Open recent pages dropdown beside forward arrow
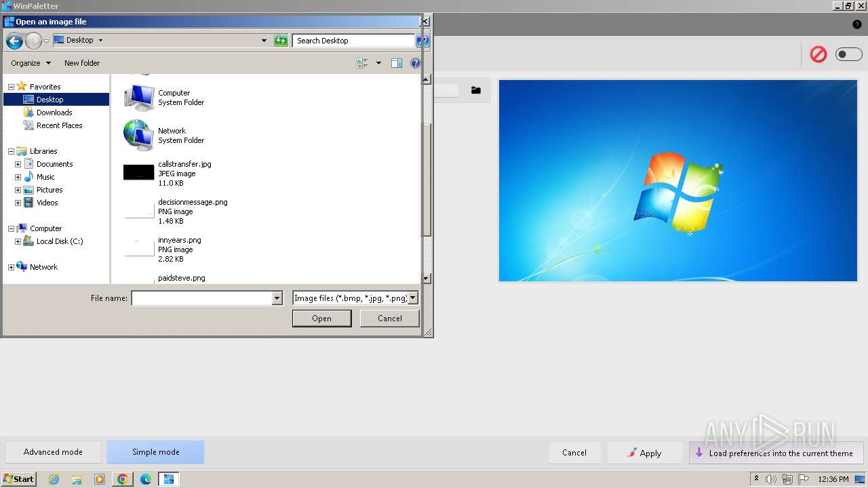 coord(46,41)
